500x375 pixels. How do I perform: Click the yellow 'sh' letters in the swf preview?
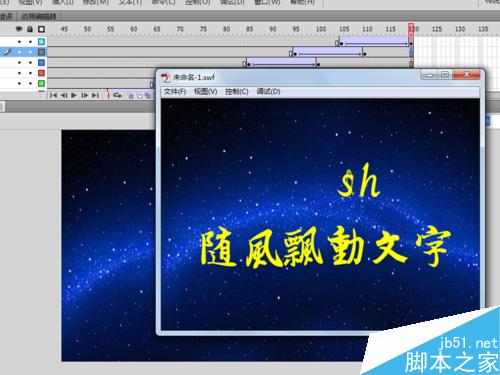pos(359,180)
